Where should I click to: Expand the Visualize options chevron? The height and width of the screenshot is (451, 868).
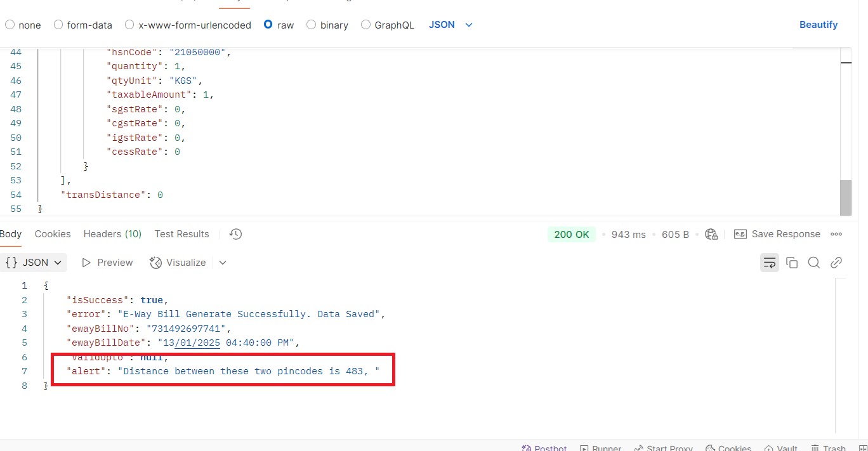point(223,263)
